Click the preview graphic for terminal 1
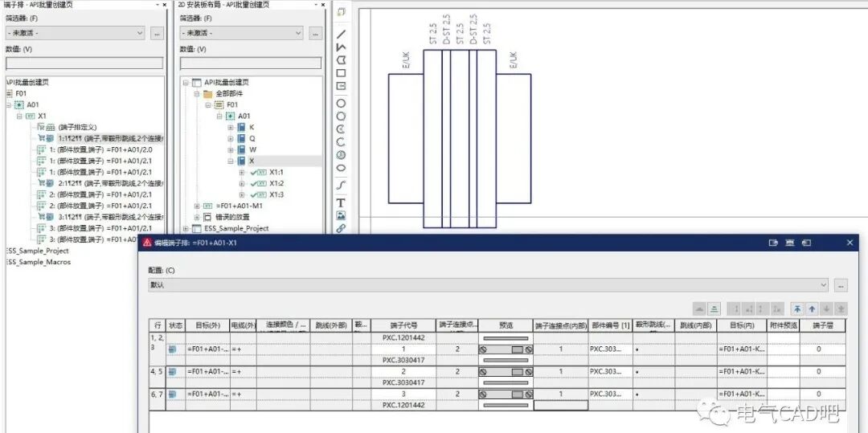Viewport: 868px width, 433px height. point(506,349)
